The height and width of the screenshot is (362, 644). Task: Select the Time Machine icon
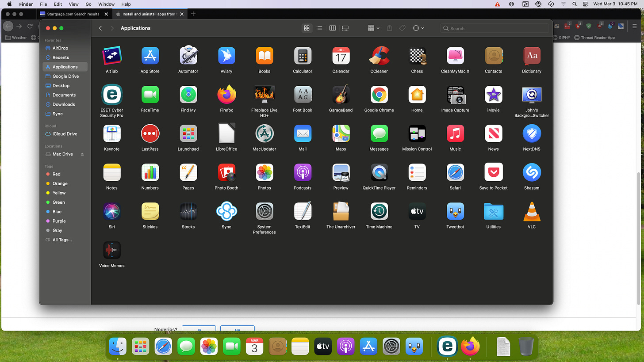pos(379,211)
